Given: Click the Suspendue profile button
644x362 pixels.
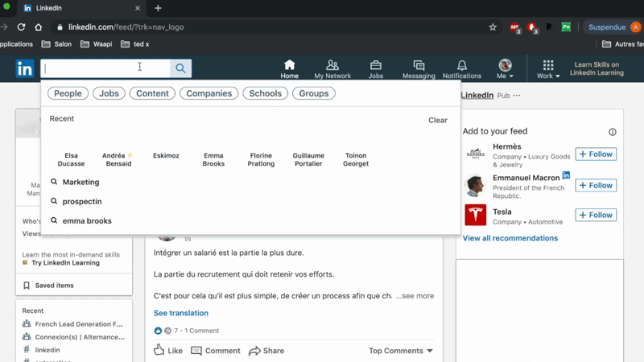Looking at the screenshot, I should coord(613,27).
